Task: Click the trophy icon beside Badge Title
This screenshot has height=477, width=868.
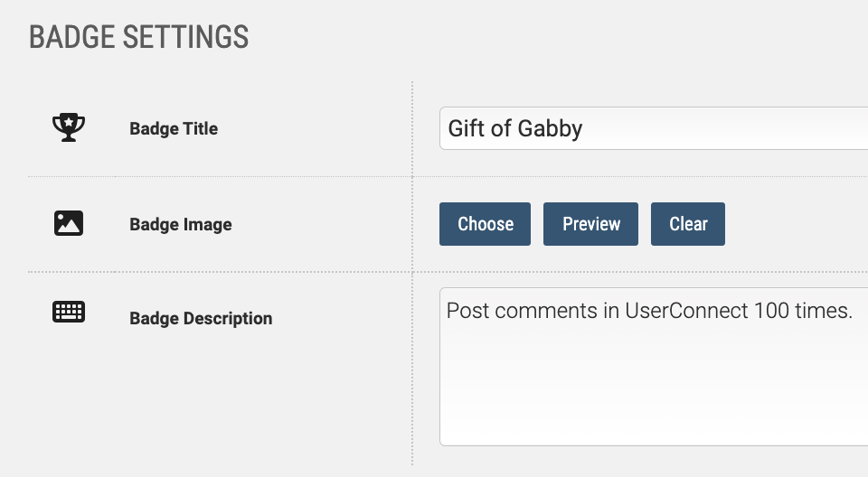Action: click(x=69, y=127)
